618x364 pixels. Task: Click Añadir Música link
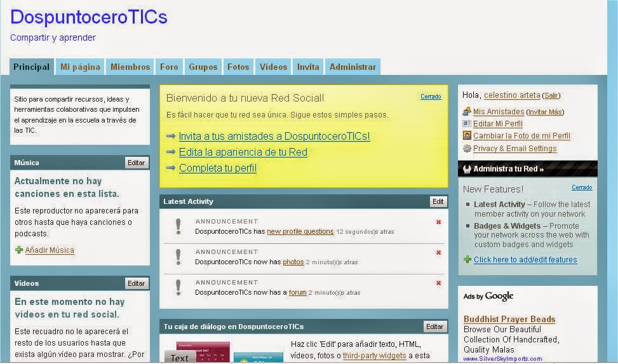(50, 250)
